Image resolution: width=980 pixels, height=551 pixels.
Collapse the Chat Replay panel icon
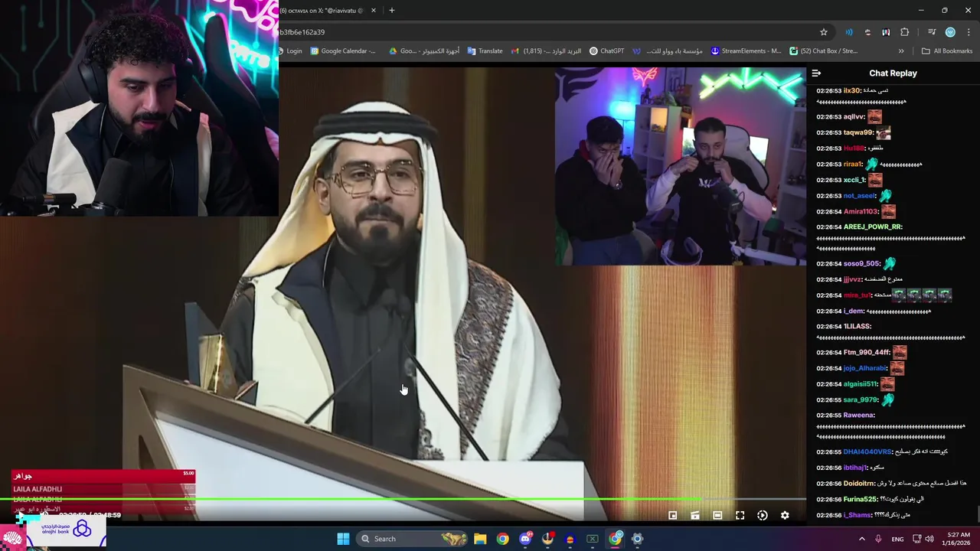(x=816, y=73)
